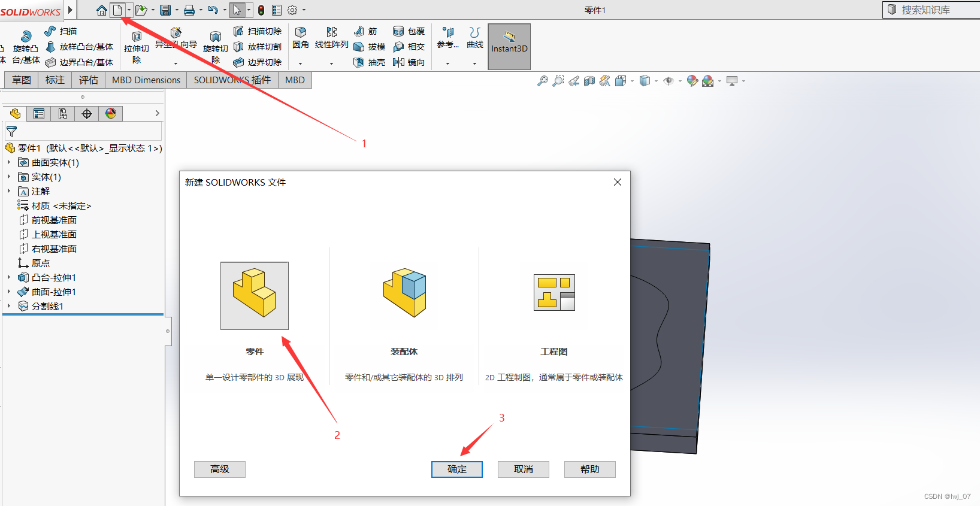Choose the 工程图 drawing template thumbnail
Screen dimensions: 980x506
coord(554,293)
